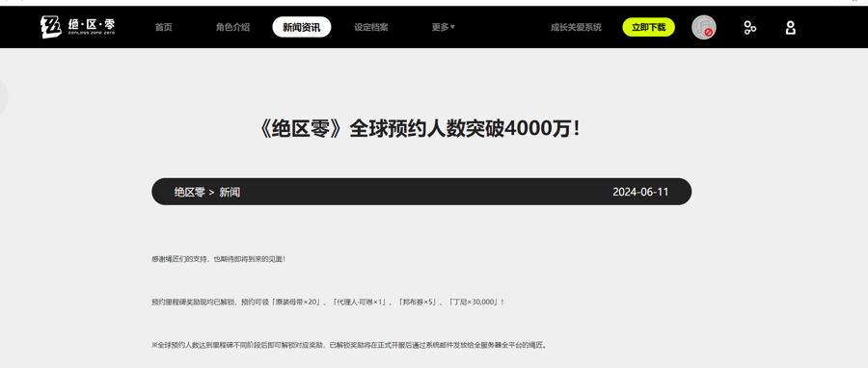Viewport: 868px width, 368px height.
Task: Open the 成长关爱系统 link
Action: [x=576, y=27]
